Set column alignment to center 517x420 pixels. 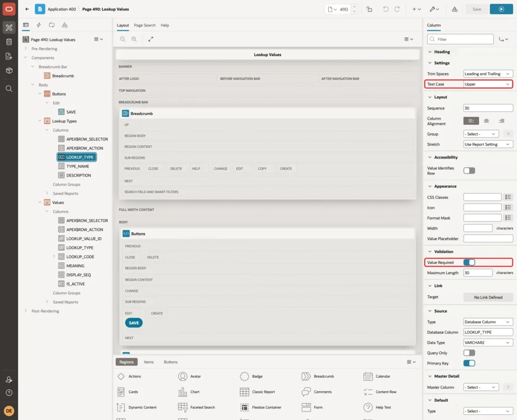(x=486, y=121)
